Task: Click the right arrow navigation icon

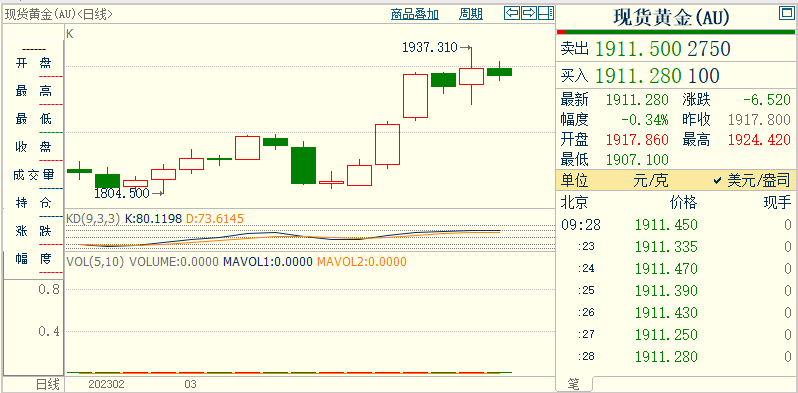Action: coord(529,14)
